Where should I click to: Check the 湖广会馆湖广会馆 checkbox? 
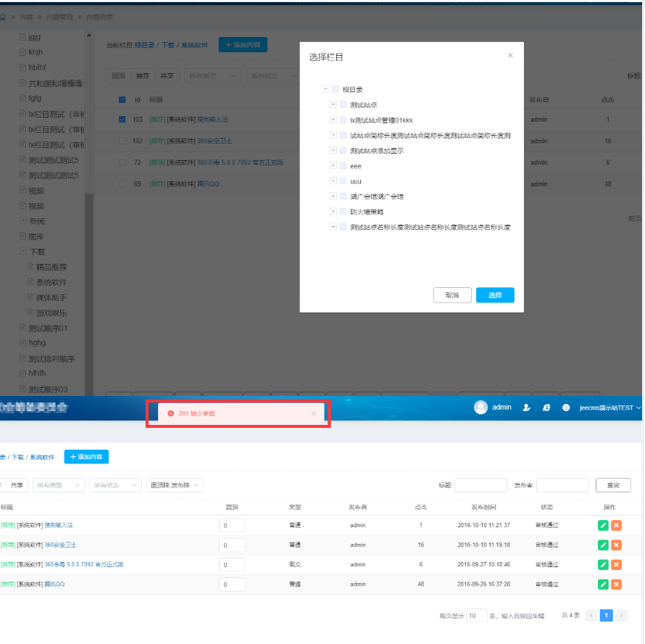(343, 196)
